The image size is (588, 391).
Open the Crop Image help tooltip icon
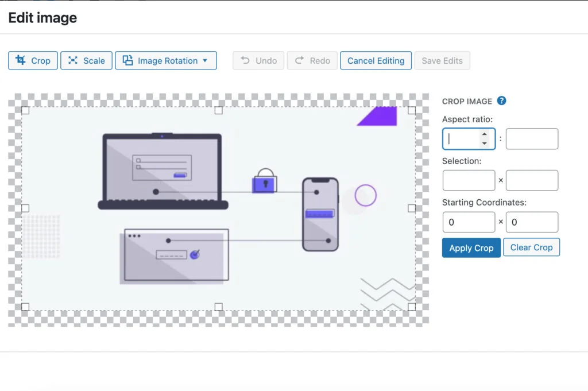pos(501,100)
